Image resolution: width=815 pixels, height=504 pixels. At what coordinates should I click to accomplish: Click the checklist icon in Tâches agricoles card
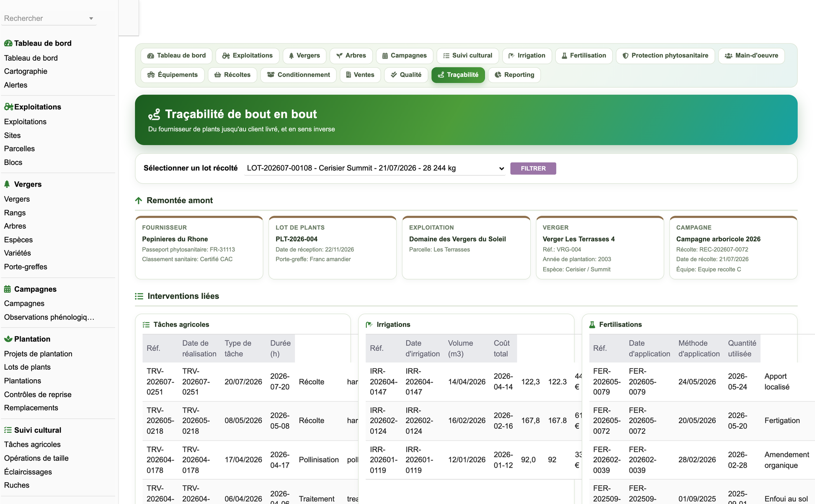146,325
